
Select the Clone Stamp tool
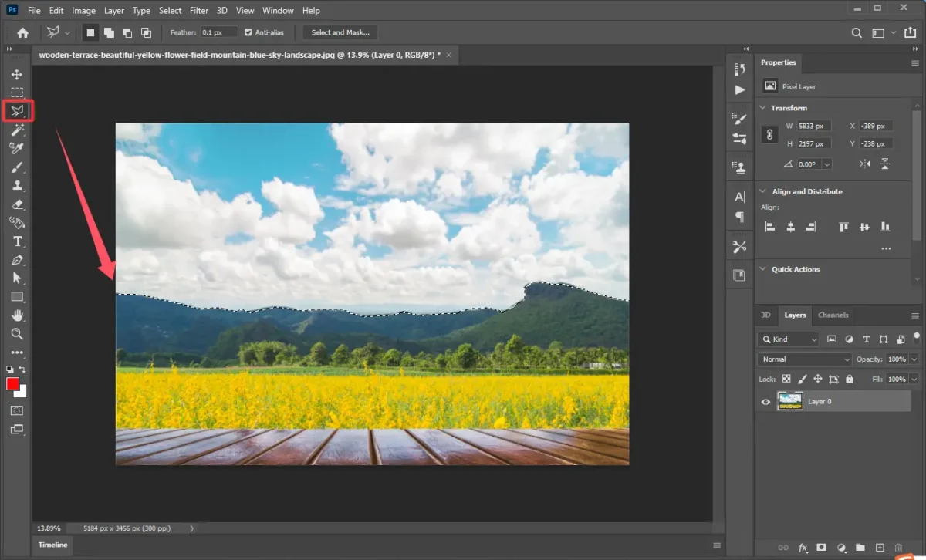coord(16,186)
